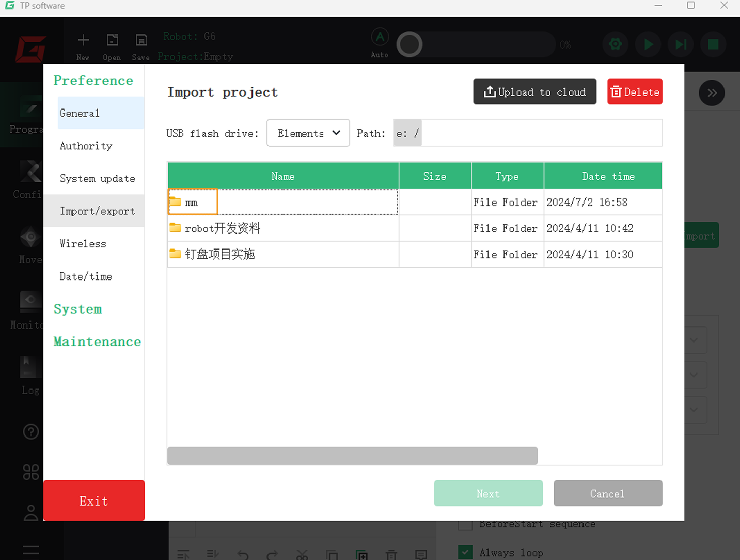Click the Type column header

click(507, 176)
